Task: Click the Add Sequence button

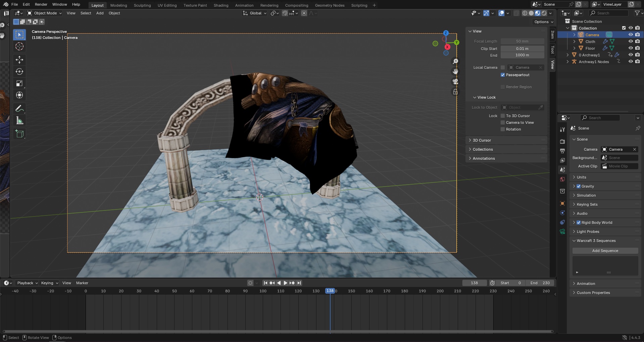Action: coord(605,251)
